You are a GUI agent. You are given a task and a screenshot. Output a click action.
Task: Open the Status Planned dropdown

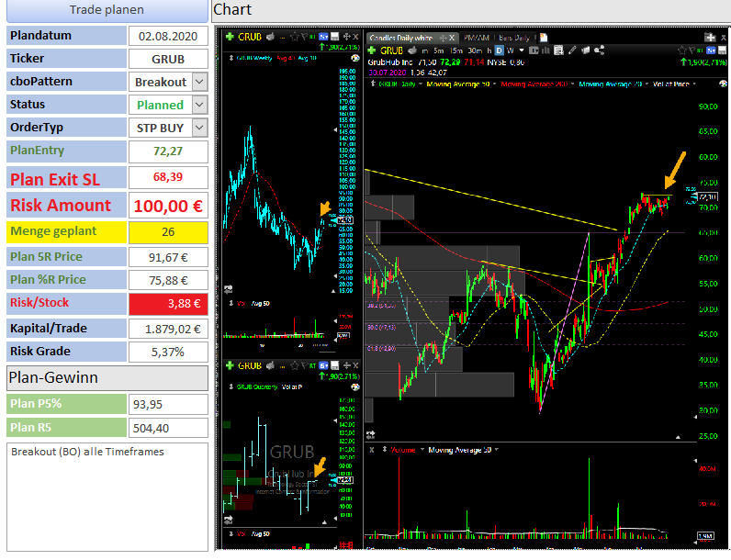[199, 105]
